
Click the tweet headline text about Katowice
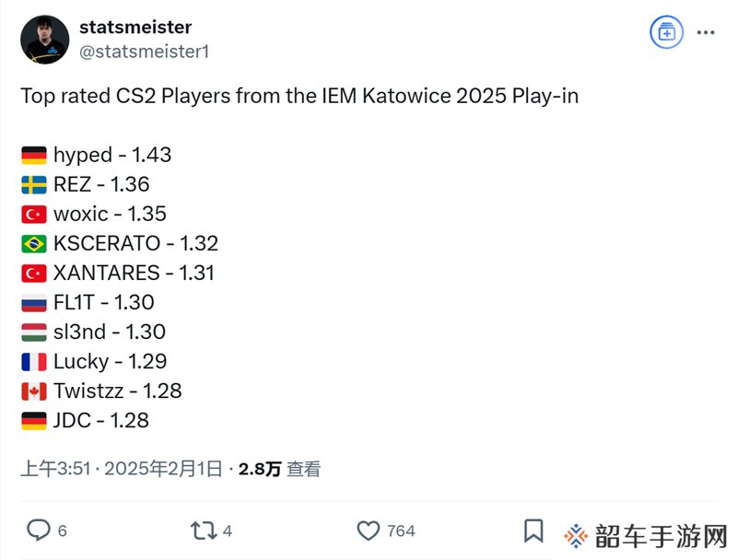coord(299,96)
